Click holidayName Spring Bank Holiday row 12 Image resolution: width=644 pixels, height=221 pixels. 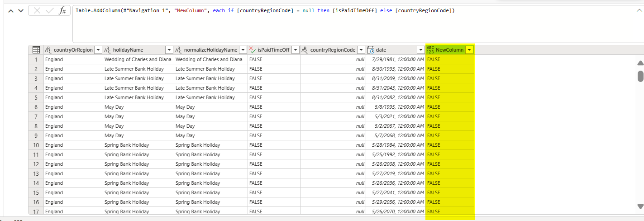(x=138, y=164)
